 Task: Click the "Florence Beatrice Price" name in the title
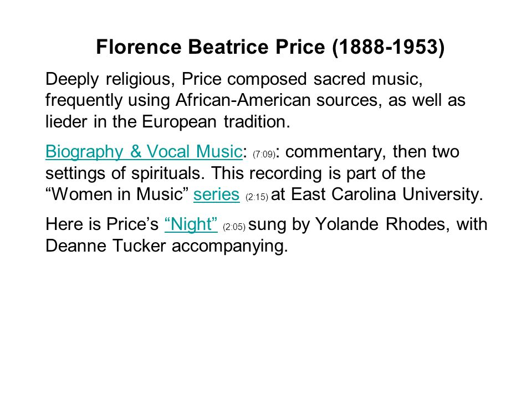[211, 47]
